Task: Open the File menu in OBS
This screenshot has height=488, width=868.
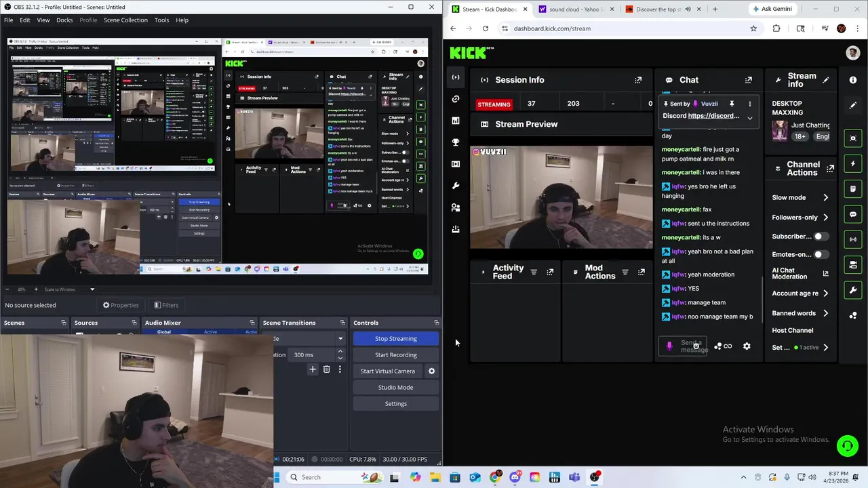Action: pyautogui.click(x=9, y=20)
